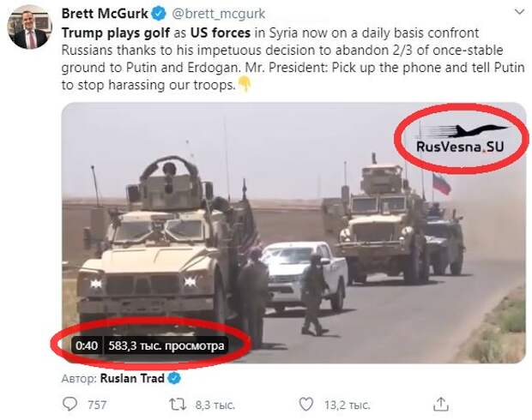Image resolution: width=532 pixels, height=420 pixels.
Task: Click the retweet arrows icon
Action: click(178, 404)
